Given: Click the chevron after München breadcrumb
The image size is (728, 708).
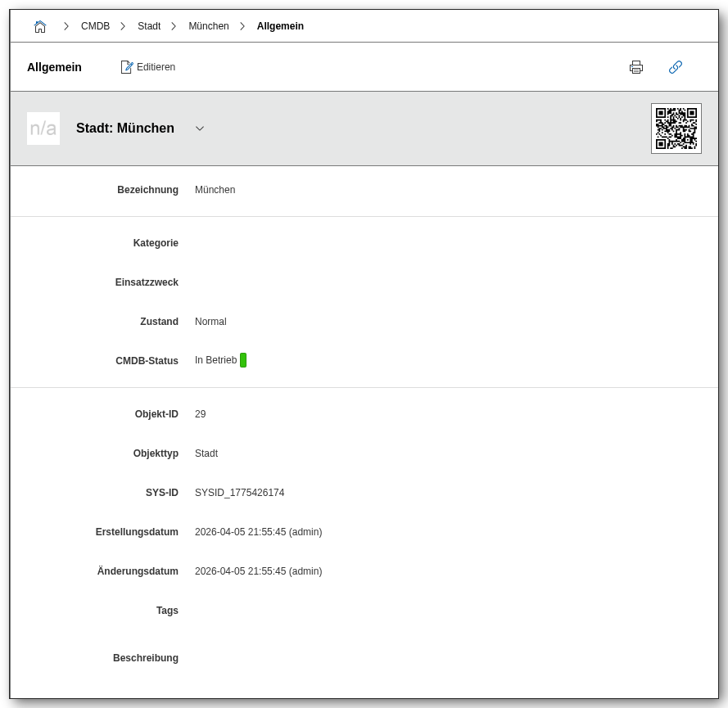Looking at the screenshot, I should [242, 26].
